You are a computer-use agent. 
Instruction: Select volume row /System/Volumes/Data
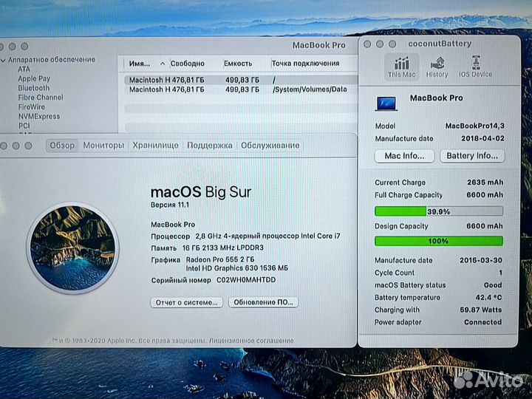(241, 89)
